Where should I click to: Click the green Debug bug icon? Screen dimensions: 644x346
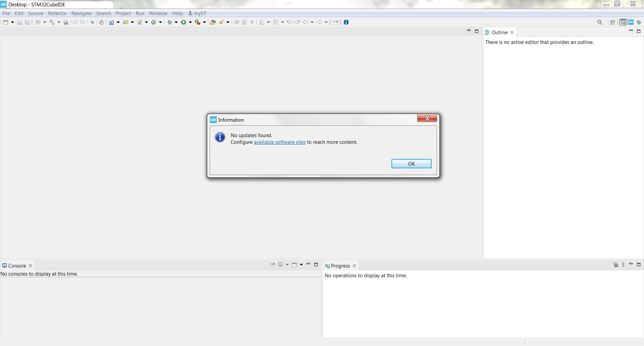pos(170,22)
